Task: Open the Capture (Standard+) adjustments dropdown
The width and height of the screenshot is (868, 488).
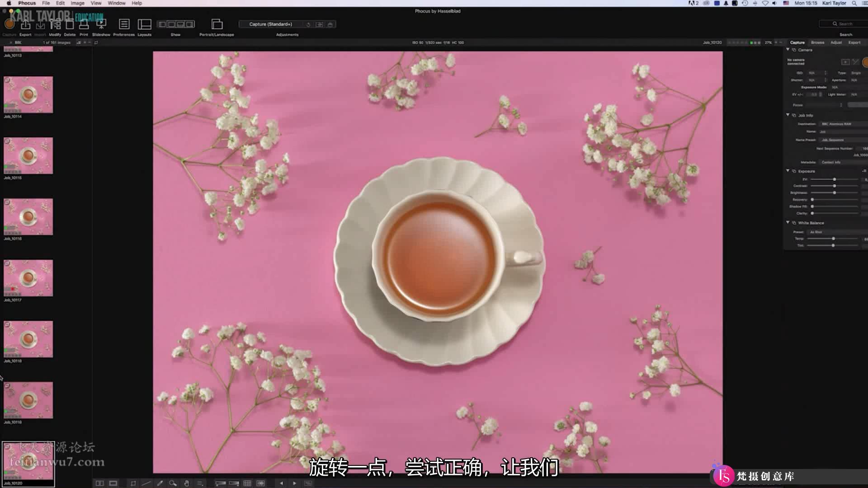Action: [271, 24]
